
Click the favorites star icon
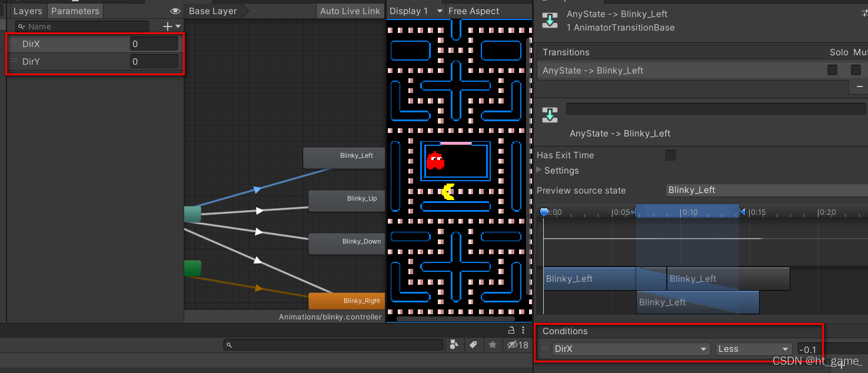coord(492,345)
